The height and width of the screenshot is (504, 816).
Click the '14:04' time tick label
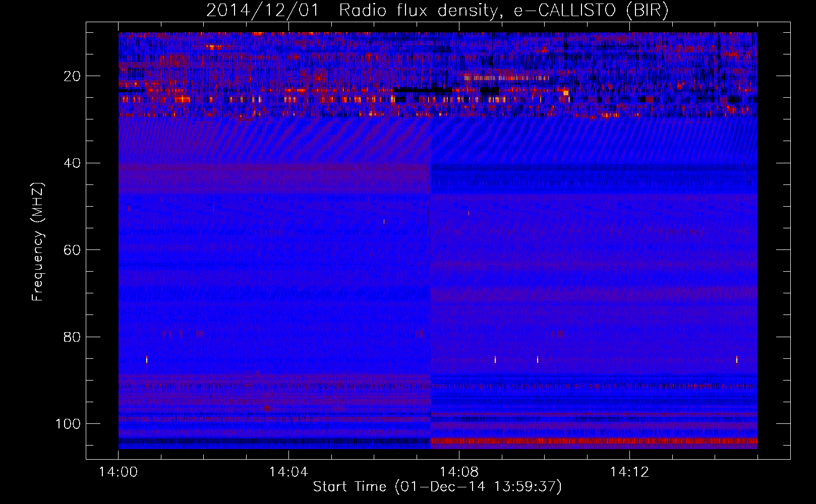[x=288, y=472]
